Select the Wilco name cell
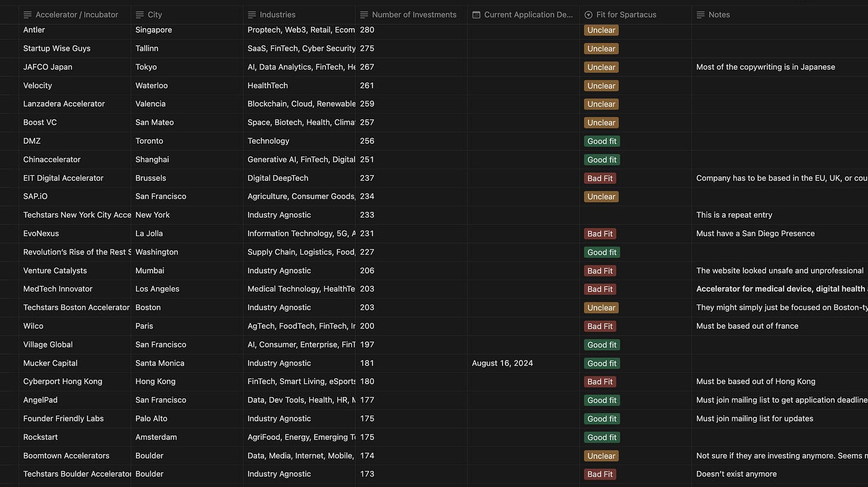The image size is (868, 487). pyautogui.click(x=75, y=326)
